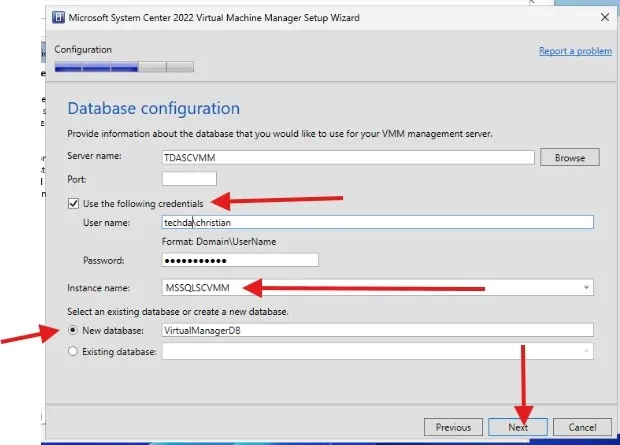Click the Instance name combo box MSSQLSCVMM
The width and height of the screenshot is (620, 445).
[378, 288]
